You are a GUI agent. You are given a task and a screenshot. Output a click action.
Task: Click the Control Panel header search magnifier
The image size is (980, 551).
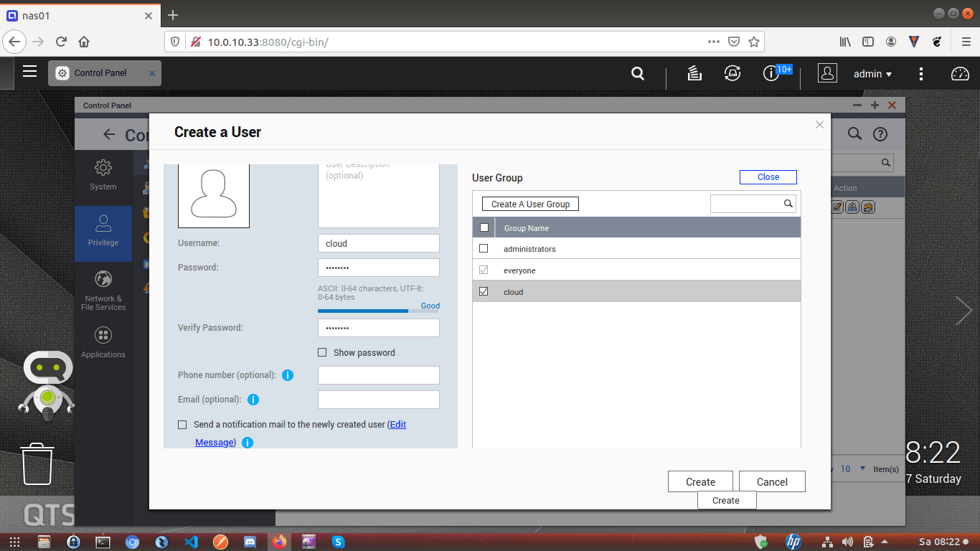pyautogui.click(x=854, y=134)
